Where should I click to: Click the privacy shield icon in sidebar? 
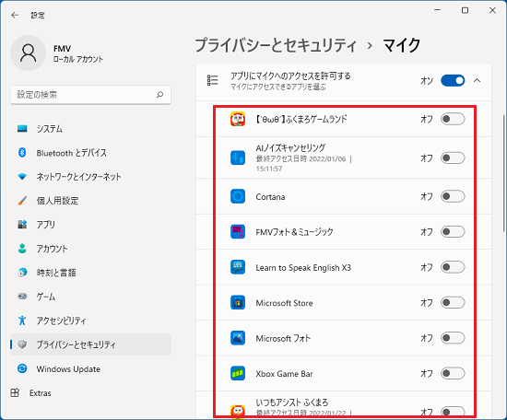pos(22,344)
